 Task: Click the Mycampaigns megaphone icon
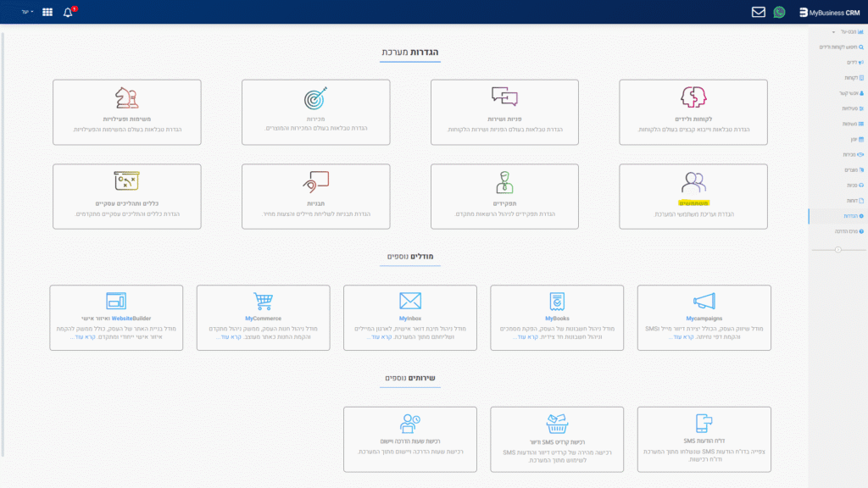click(x=704, y=301)
